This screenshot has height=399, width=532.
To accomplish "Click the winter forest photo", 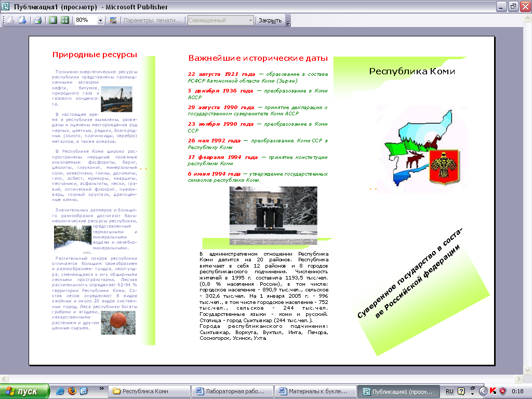I will coord(73,239).
